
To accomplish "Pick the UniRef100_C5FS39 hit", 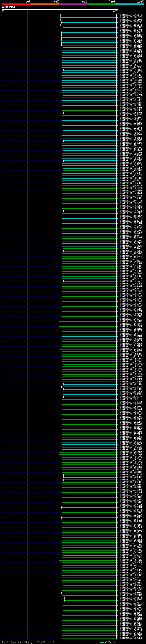I will click(131, 560).
